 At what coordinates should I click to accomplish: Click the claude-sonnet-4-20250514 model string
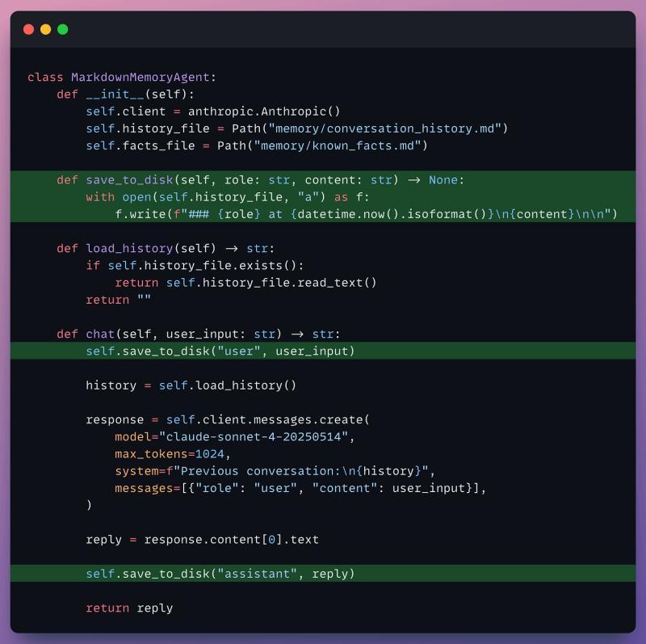254,437
